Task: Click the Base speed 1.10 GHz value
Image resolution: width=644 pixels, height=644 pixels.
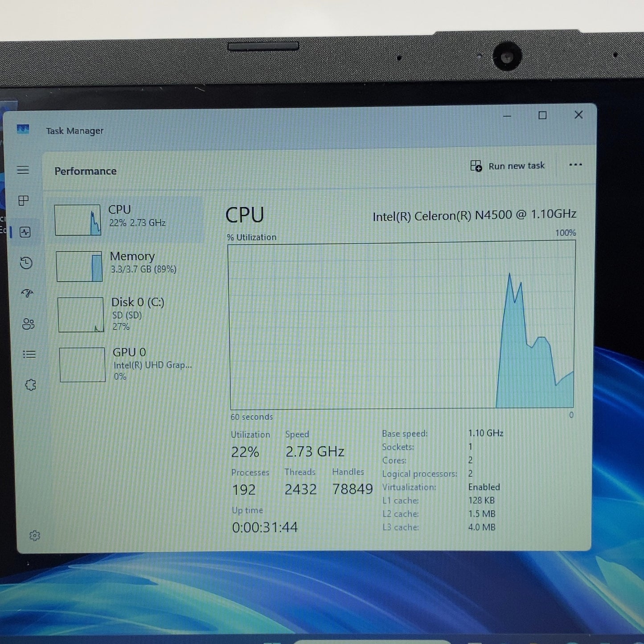Action: pos(485,433)
